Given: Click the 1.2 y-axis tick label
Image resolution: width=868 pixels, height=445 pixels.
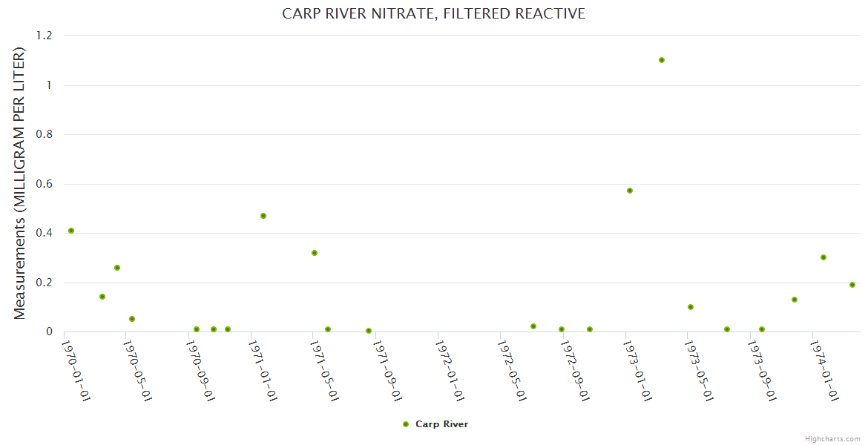Looking at the screenshot, I should pos(45,36).
